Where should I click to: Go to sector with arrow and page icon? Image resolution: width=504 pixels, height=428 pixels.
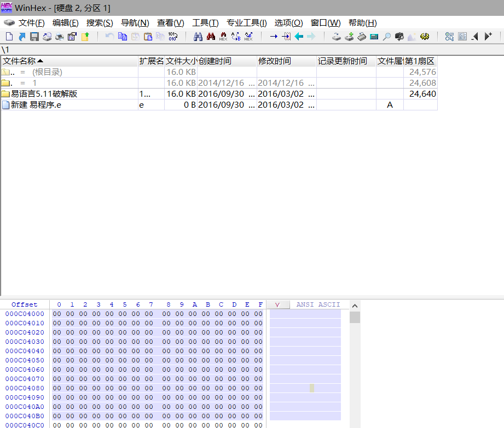point(286,37)
